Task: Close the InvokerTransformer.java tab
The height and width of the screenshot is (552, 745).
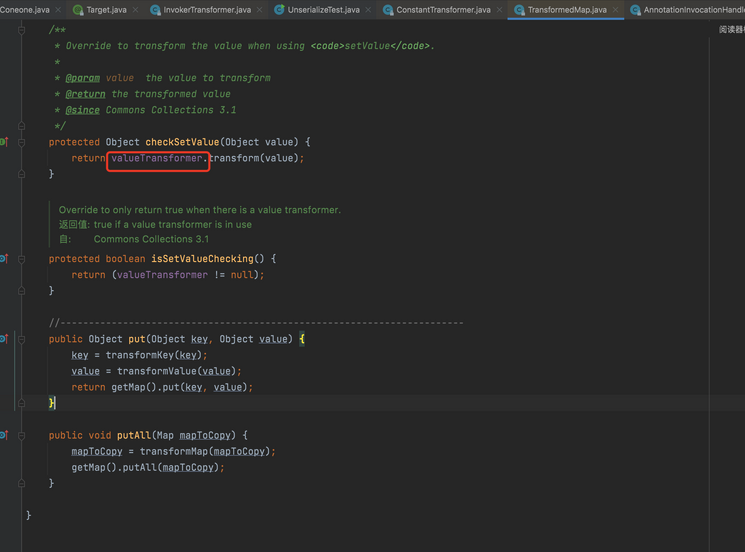Action: 259,10
